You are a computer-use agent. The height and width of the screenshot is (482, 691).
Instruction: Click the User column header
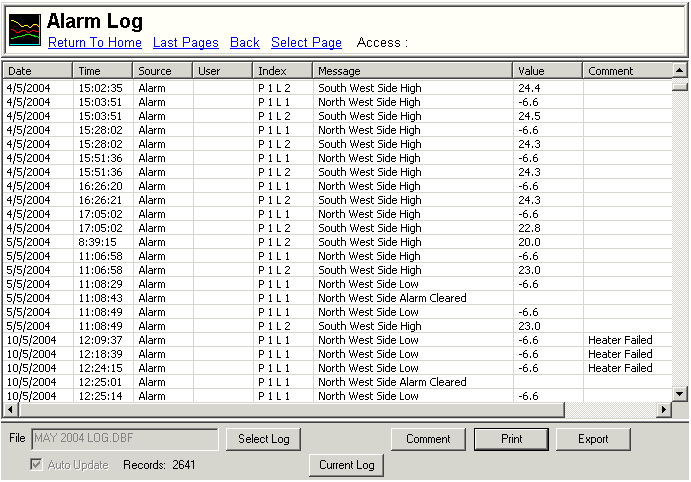[x=223, y=71]
